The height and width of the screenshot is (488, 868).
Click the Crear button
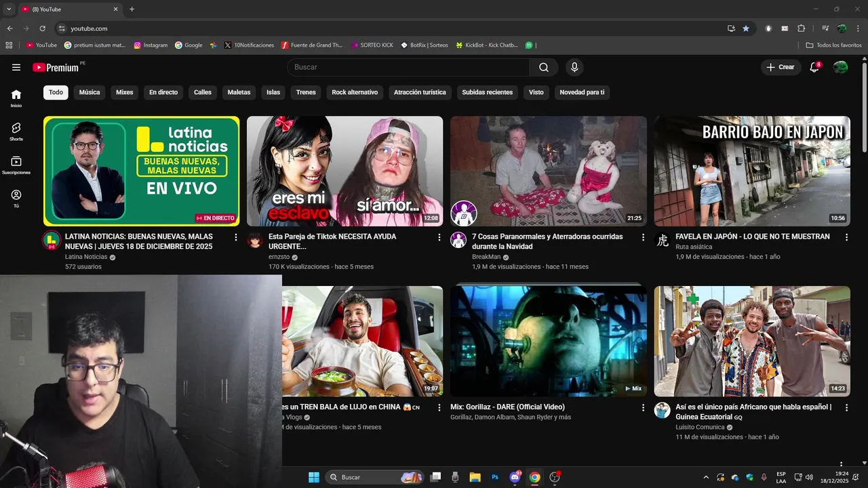click(x=781, y=67)
